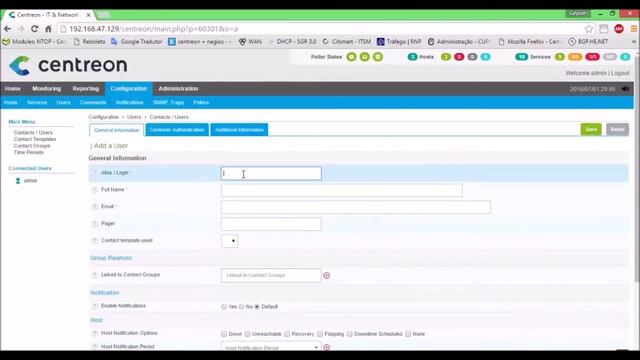640x360 pixels.
Task: Check the None host notification option
Action: pyautogui.click(x=408, y=334)
